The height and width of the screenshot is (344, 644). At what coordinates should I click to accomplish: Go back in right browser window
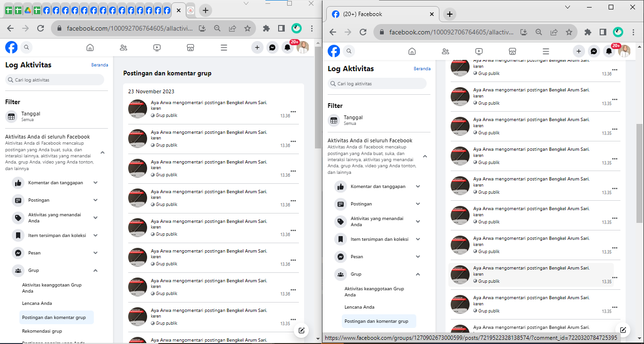coord(332,32)
